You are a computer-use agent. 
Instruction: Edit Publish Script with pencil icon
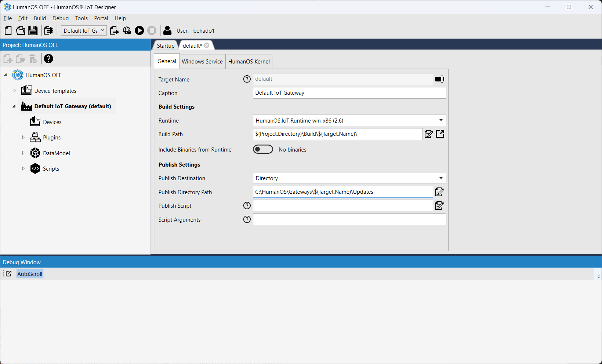[439, 205]
